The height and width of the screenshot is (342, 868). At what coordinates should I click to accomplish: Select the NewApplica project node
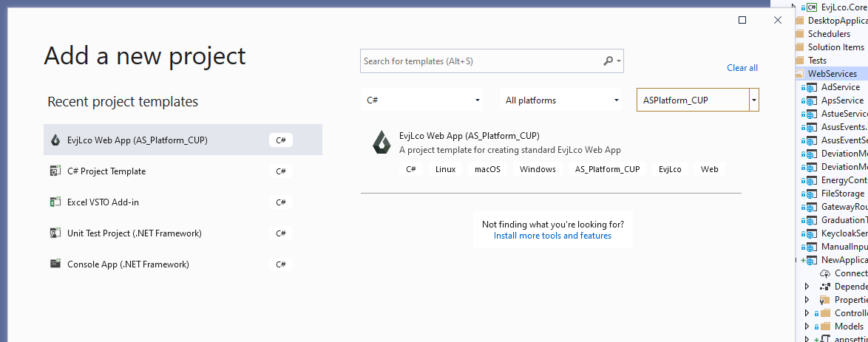click(844, 260)
